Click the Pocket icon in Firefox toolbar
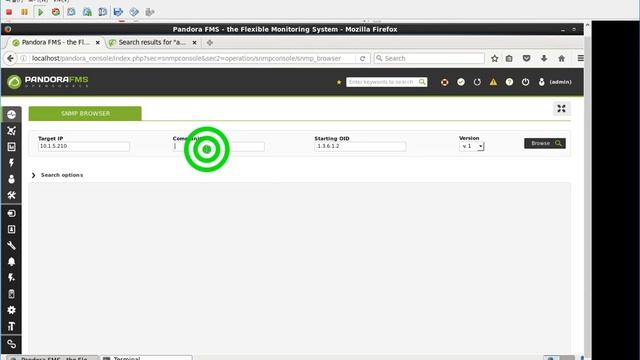The width and height of the screenshot is (640, 360). coord(527,58)
